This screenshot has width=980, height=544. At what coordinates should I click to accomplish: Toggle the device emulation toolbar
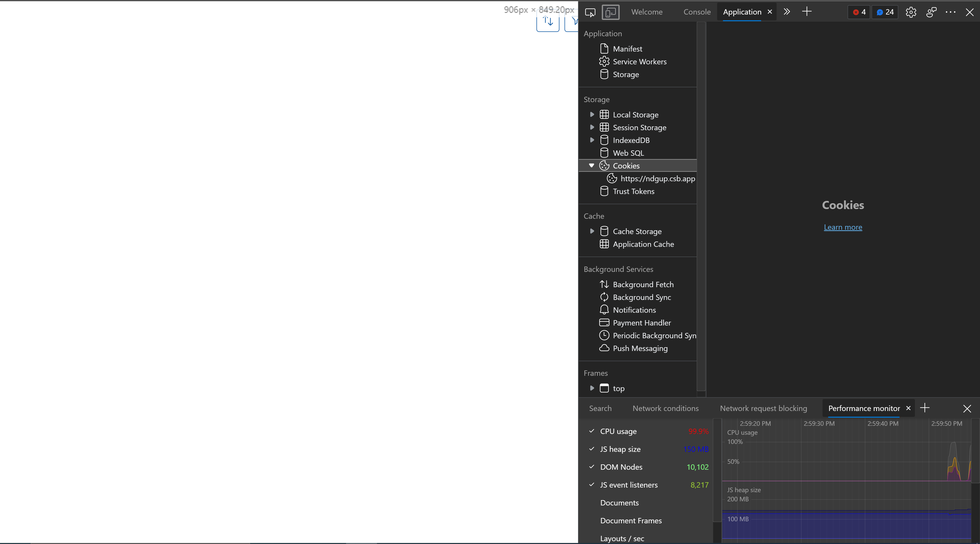point(610,12)
